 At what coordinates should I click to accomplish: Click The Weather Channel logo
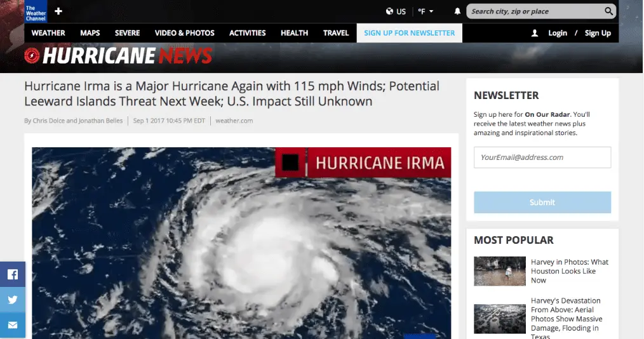[36, 11]
